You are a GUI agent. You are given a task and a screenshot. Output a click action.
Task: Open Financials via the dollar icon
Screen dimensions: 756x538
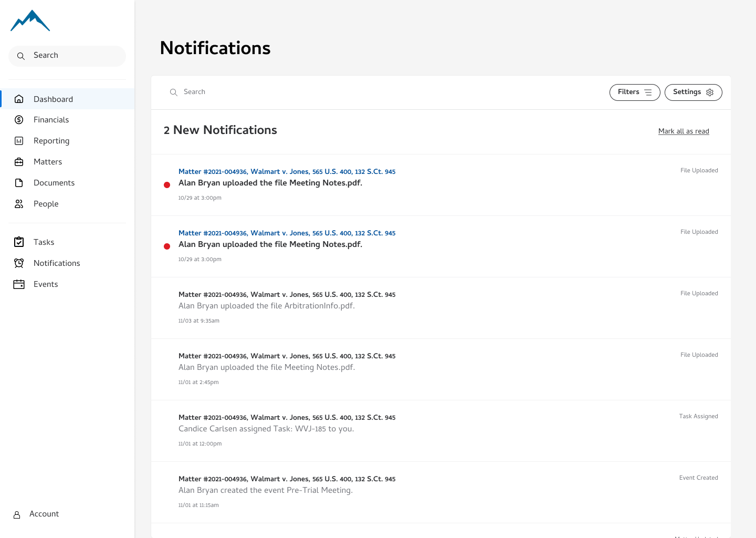[x=19, y=119]
